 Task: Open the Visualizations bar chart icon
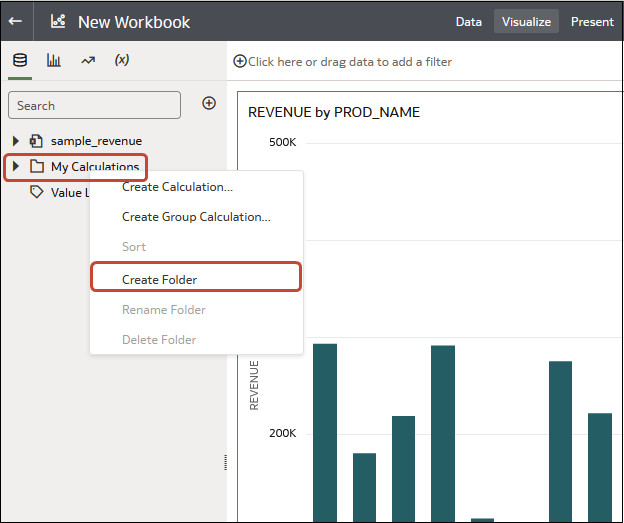pyautogui.click(x=54, y=60)
